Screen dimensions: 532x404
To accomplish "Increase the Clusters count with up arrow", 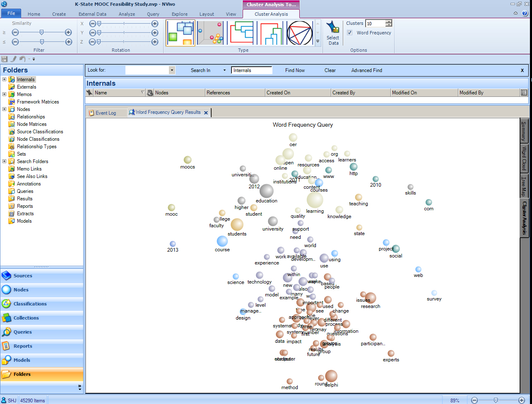I will point(388,22).
